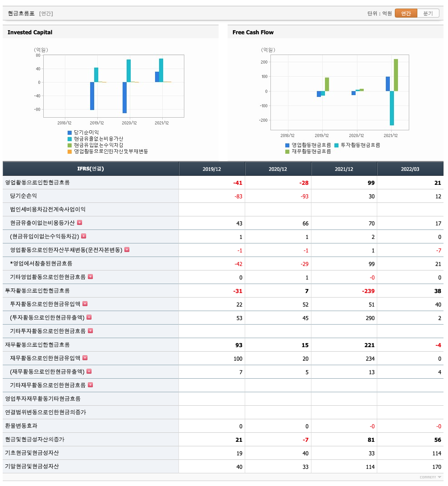The width and height of the screenshot is (448, 486).
Task: Expand 현금유출이없는비용등가산 row
Action: 80,223
